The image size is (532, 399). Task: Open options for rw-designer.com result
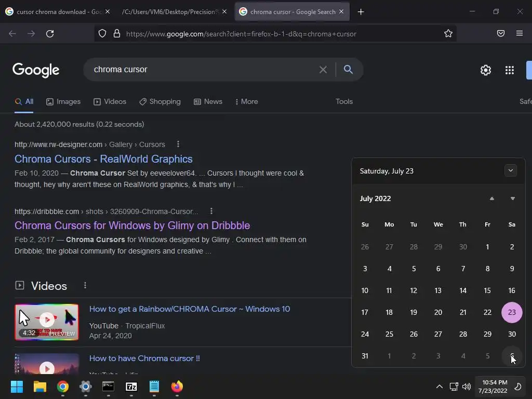178,144
